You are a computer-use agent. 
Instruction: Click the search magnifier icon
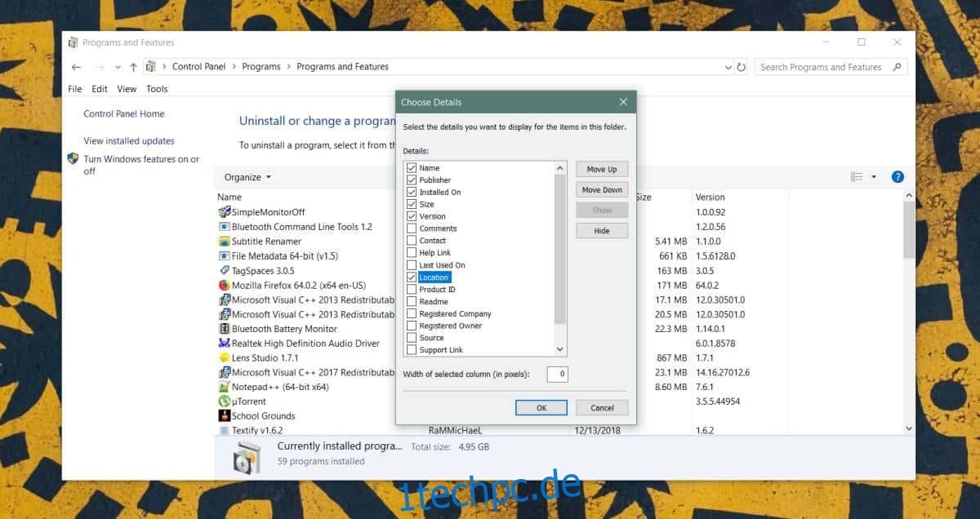(897, 67)
